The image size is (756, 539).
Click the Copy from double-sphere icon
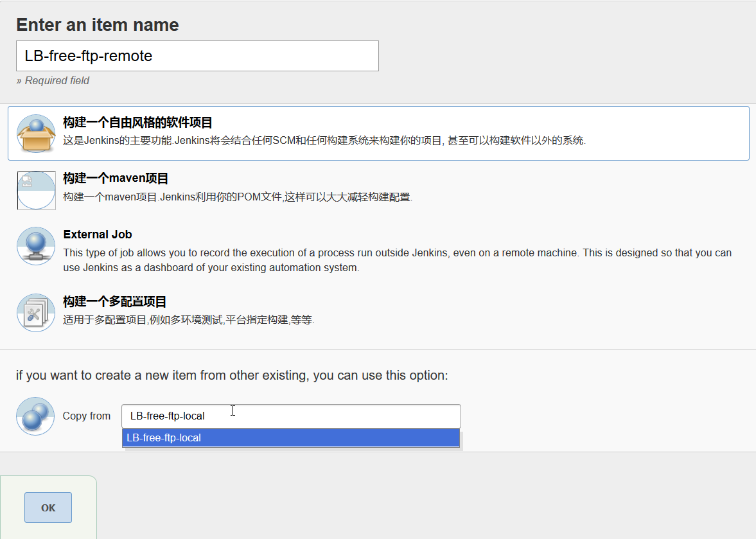[35, 416]
